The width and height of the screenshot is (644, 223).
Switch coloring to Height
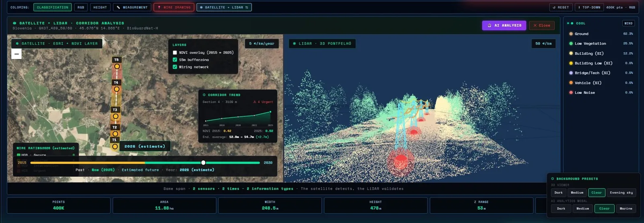(100, 7)
